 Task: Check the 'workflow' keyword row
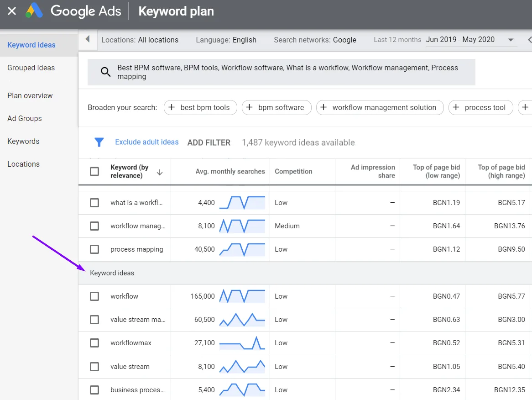94,296
